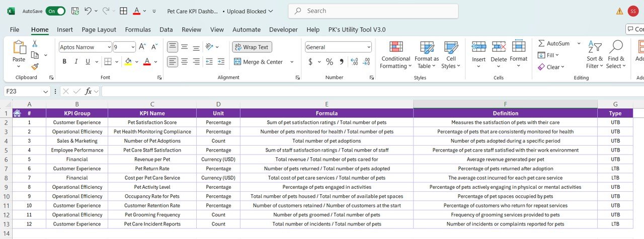Select Bottom Align icon
Screen dimensions: 644x239
197,47
